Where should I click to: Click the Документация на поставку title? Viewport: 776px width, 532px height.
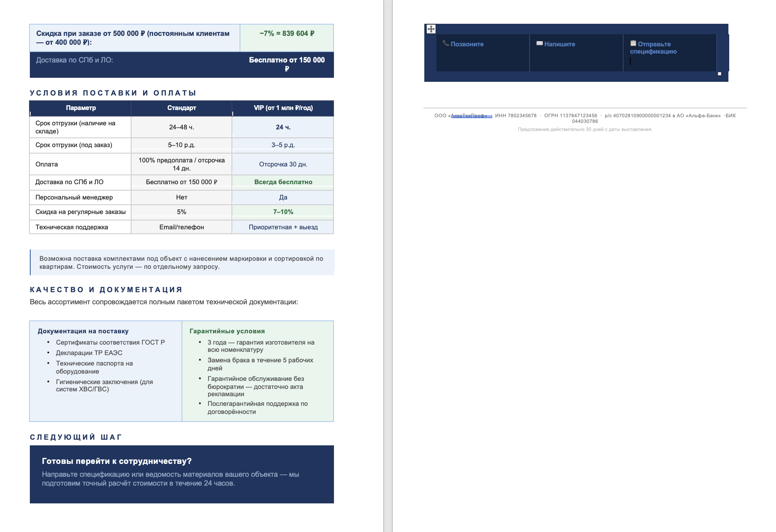(x=83, y=331)
